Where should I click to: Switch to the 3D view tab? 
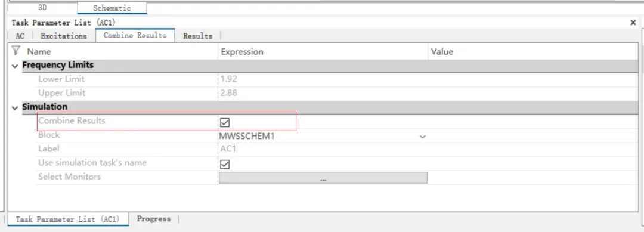42,7
